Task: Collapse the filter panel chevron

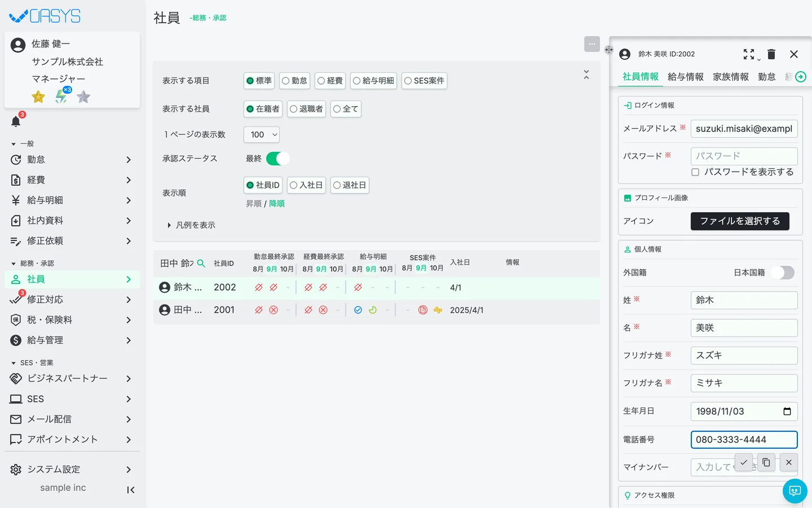Action: 586,75
